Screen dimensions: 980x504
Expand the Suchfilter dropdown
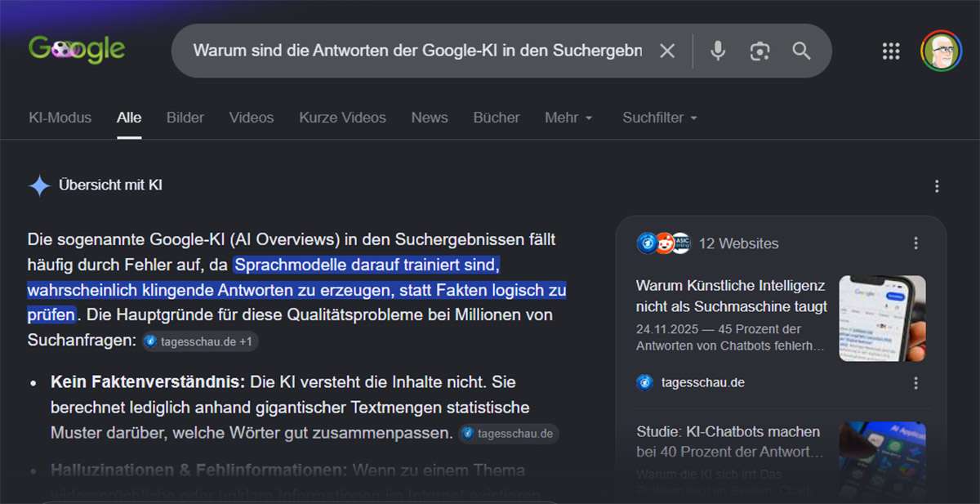pyautogui.click(x=660, y=118)
